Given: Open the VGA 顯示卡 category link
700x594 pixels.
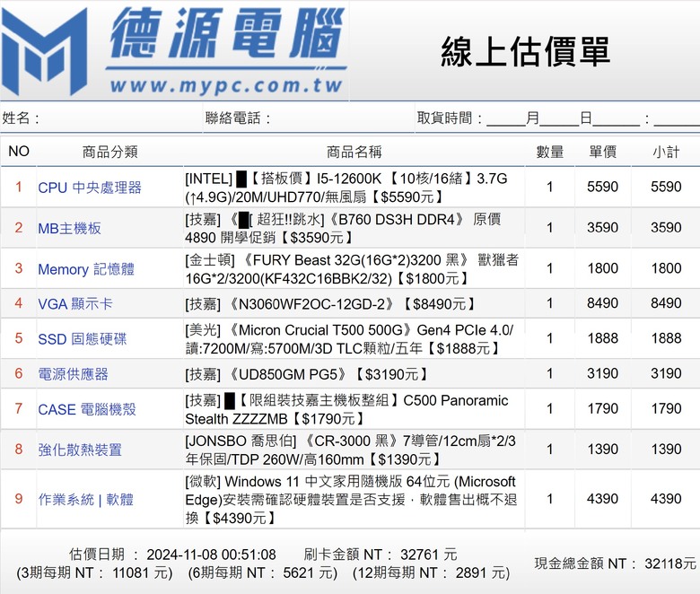Looking at the screenshot, I should click(75, 304).
